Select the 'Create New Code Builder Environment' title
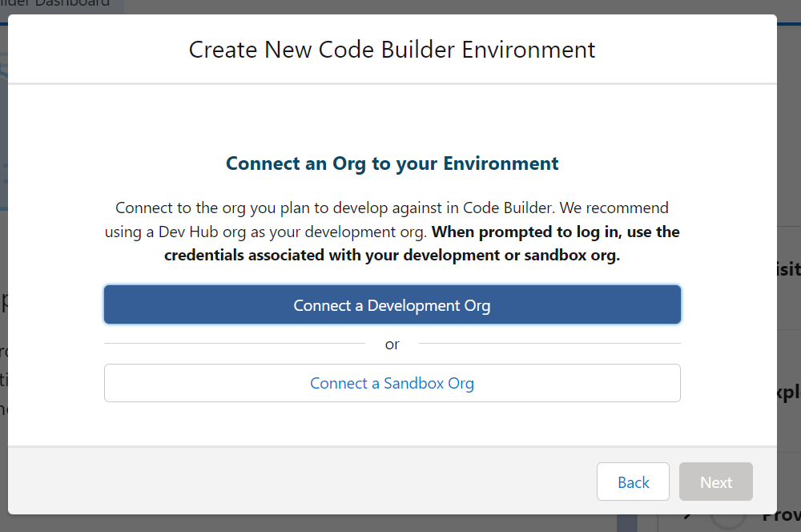 (392, 50)
